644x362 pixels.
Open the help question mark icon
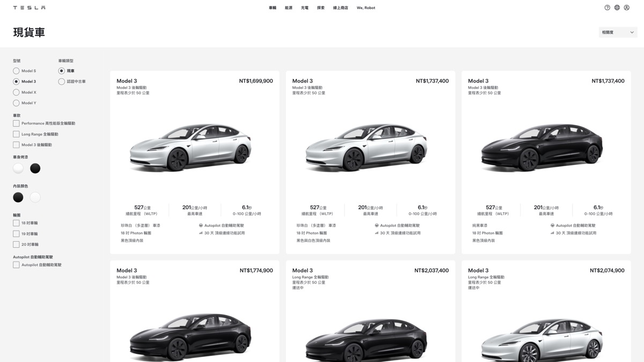(607, 8)
